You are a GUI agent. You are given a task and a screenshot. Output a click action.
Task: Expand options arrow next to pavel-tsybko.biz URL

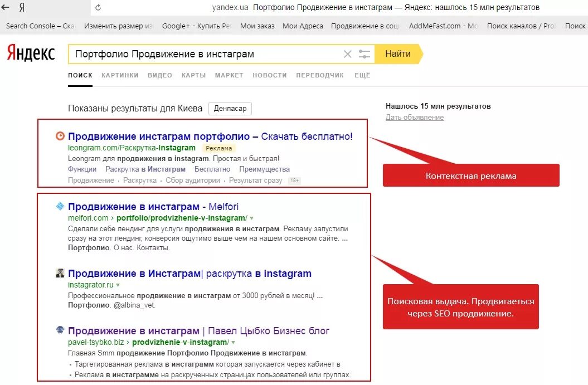point(234,343)
